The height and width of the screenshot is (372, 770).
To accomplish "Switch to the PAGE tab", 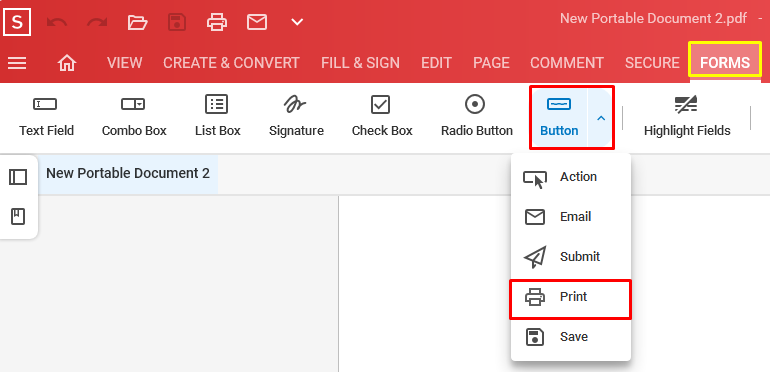I will click(492, 63).
